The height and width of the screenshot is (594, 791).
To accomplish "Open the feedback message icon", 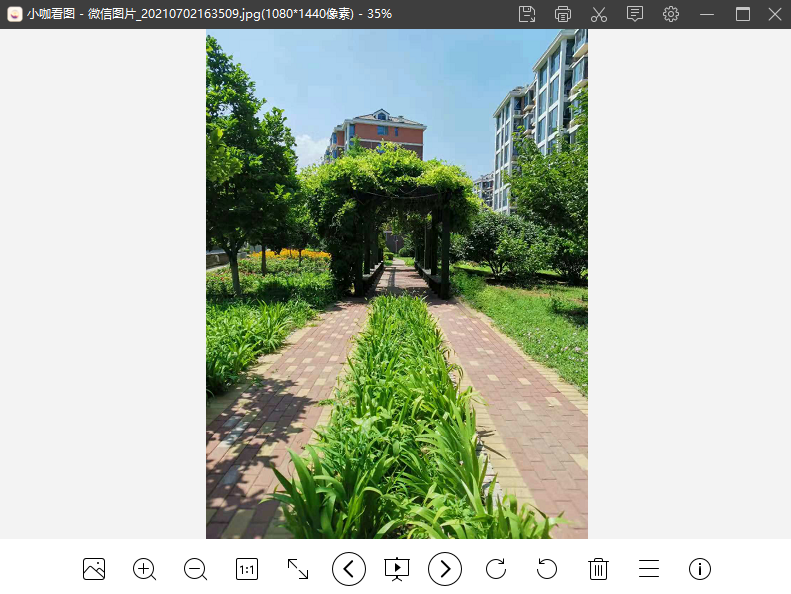I will point(635,14).
